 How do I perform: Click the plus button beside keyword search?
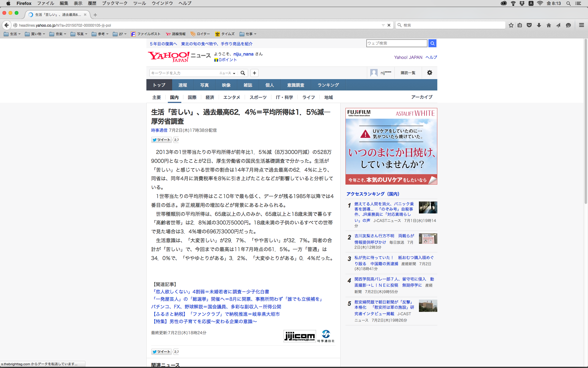tap(254, 73)
